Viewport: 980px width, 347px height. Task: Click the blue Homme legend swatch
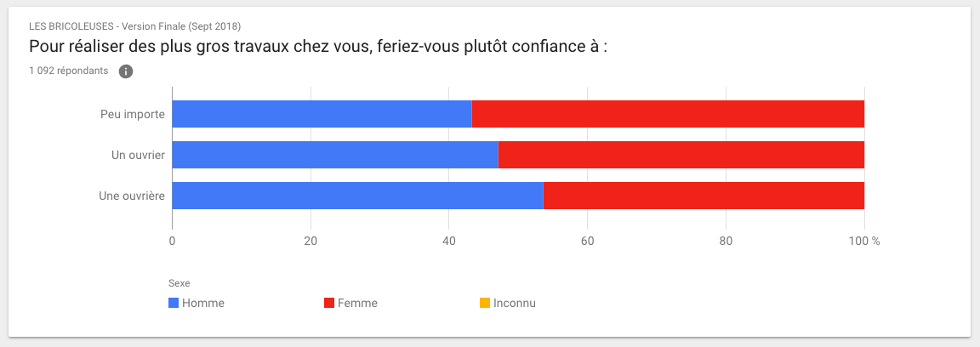click(x=174, y=303)
